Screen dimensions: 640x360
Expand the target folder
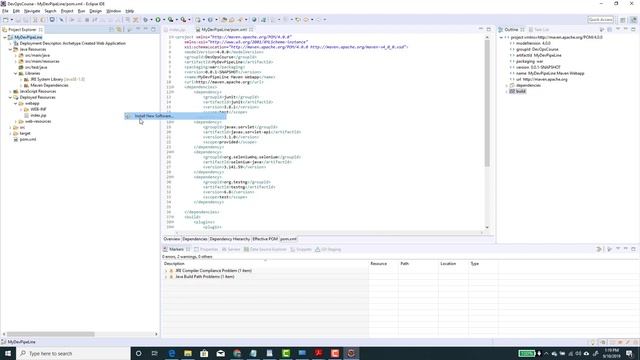(10, 133)
